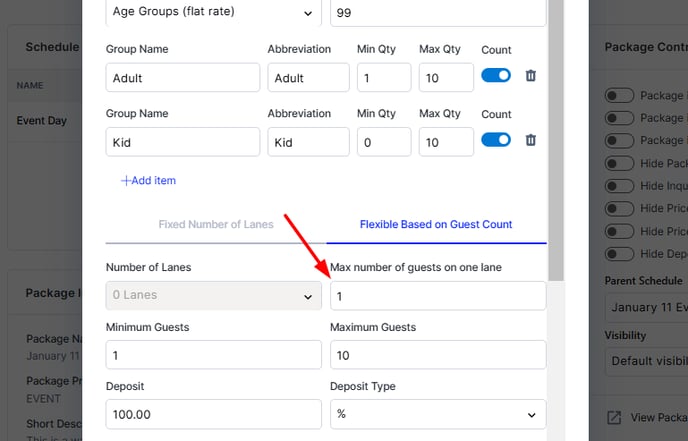
Task: Select Flexible Based on Guest Count tab
Action: (x=436, y=224)
